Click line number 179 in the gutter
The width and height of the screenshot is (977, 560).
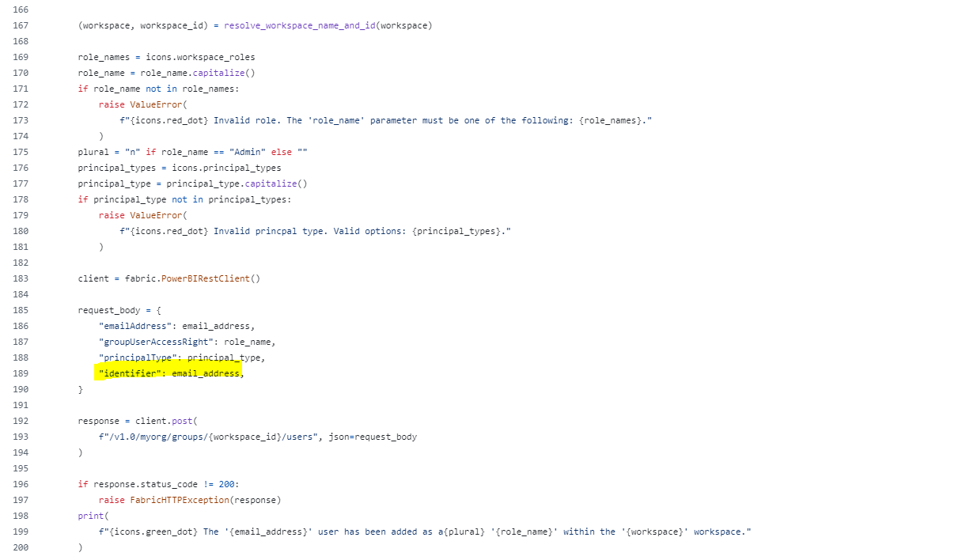point(21,215)
